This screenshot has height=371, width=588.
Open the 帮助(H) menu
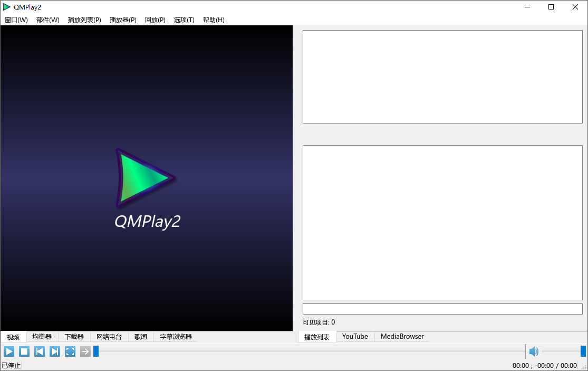(214, 20)
